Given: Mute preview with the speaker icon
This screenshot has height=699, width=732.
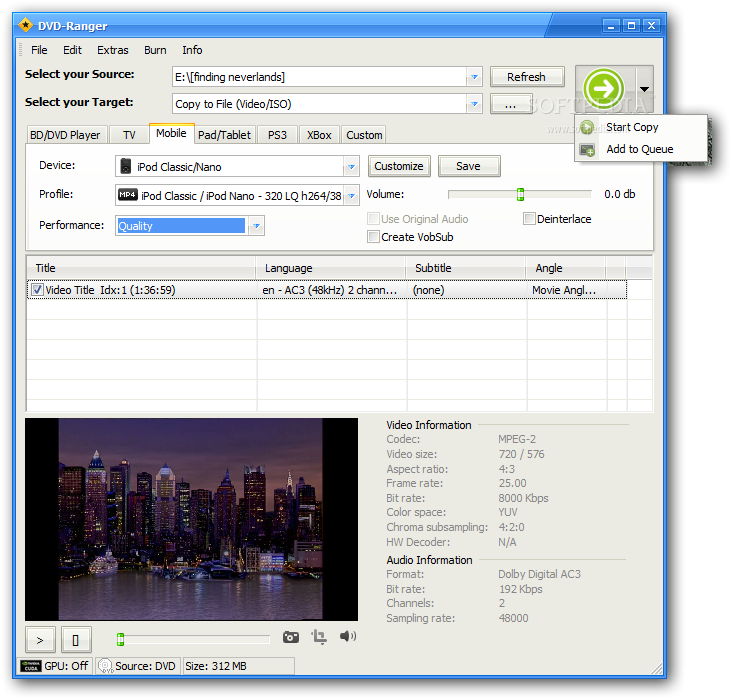Looking at the screenshot, I should pos(348,636).
